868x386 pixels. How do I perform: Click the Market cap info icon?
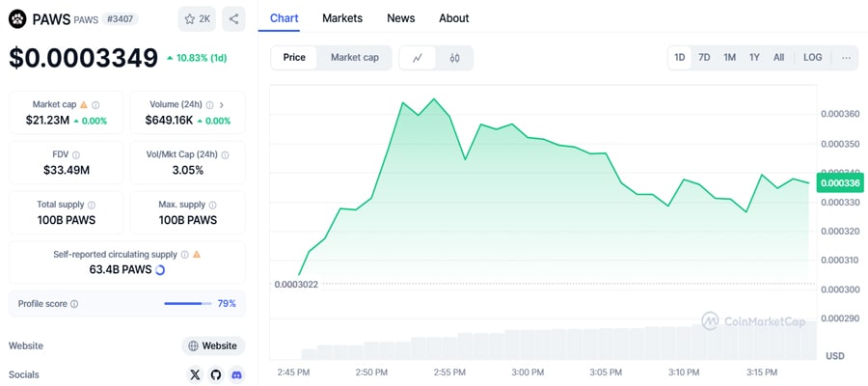95,104
